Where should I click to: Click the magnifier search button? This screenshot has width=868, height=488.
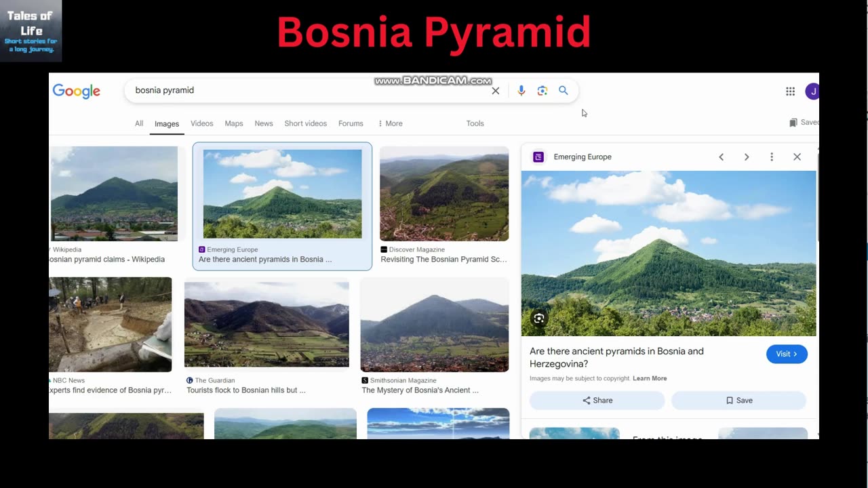click(563, 90)
